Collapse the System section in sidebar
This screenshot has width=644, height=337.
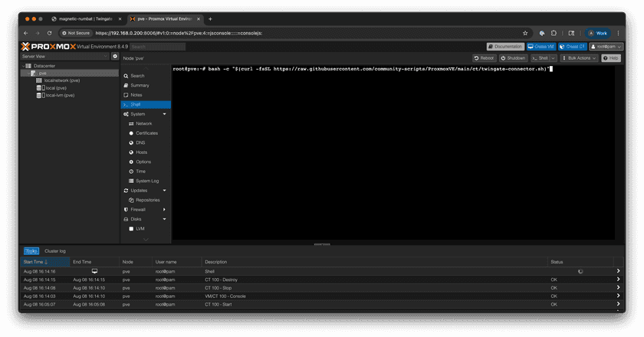click(x=164, y=114)
